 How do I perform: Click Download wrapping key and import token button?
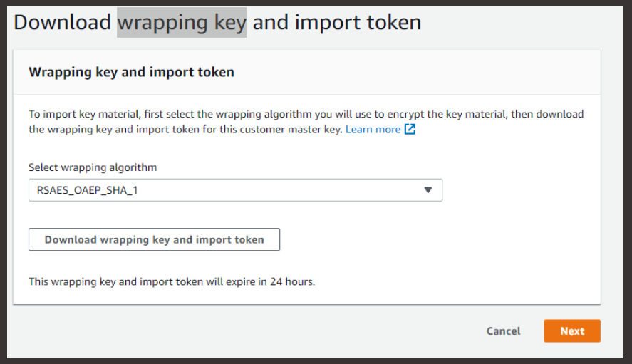pyautogui.click(x=154, y=240)
